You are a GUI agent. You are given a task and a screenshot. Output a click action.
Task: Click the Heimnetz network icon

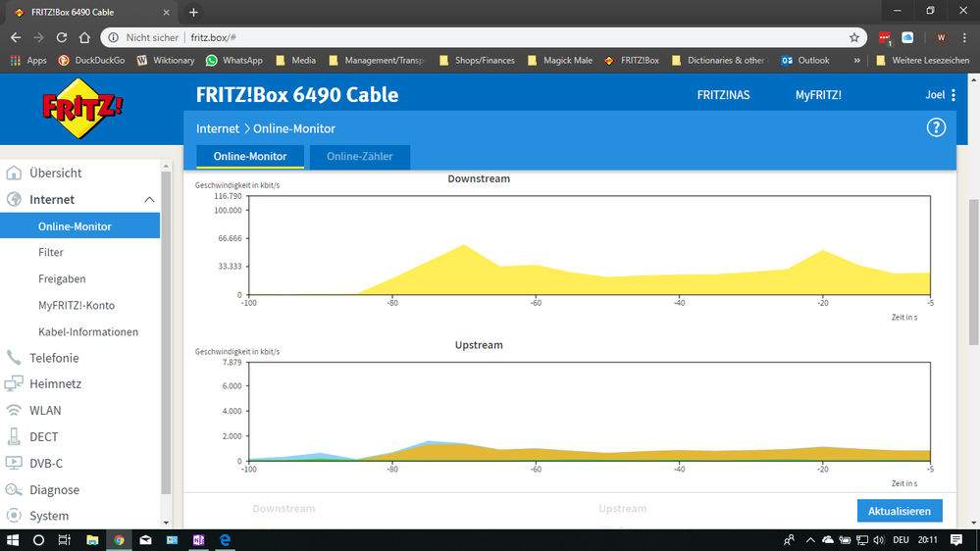pyautogui.click(x=14, y=383)
